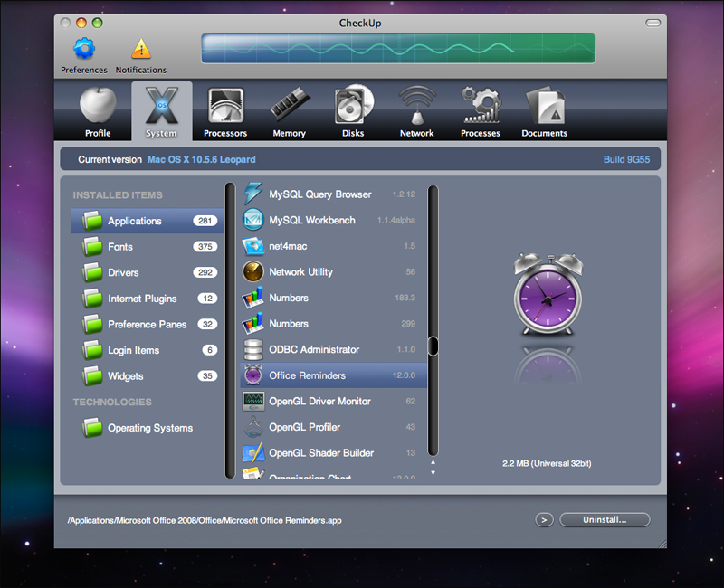Click the scroll down arrow of app list
This screenshot has height=588, width=724.
click(433, 472)
